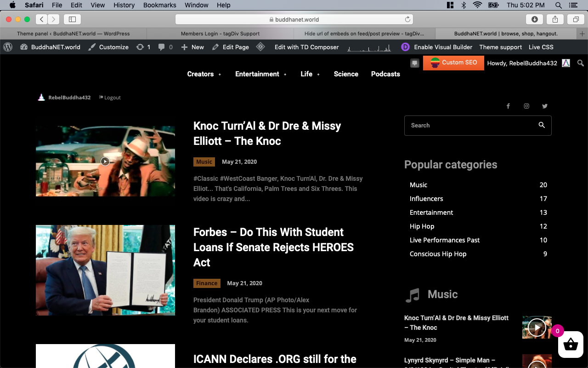Open Live CSS in admin bar
The image size is (588, 368).
(x=541, y=47)
